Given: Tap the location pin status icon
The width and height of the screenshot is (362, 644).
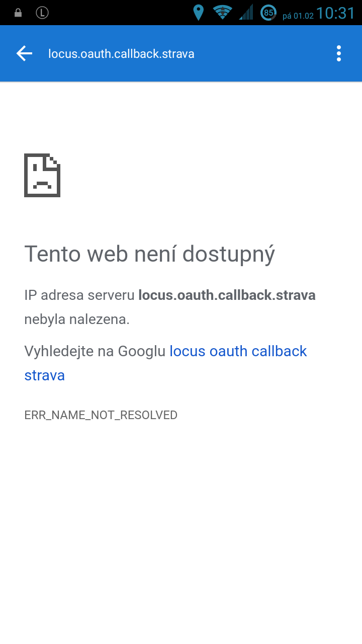Looking at the screenshot, I should [x=199, y=13].
